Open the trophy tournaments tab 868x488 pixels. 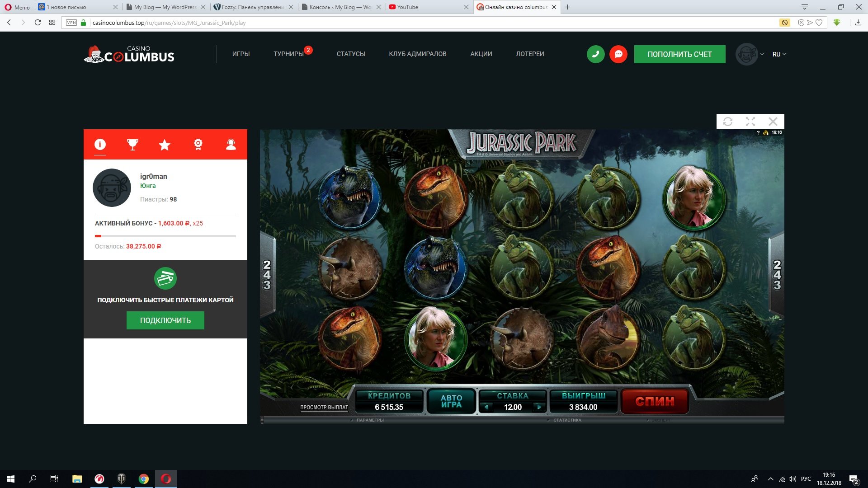[132, 144]
